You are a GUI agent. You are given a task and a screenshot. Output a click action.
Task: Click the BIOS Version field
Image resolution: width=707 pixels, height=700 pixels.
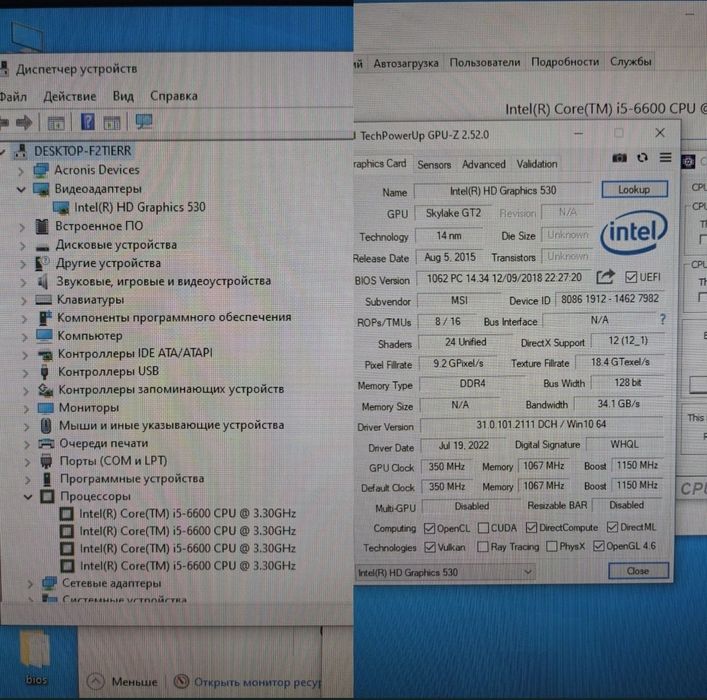point(504,278)
